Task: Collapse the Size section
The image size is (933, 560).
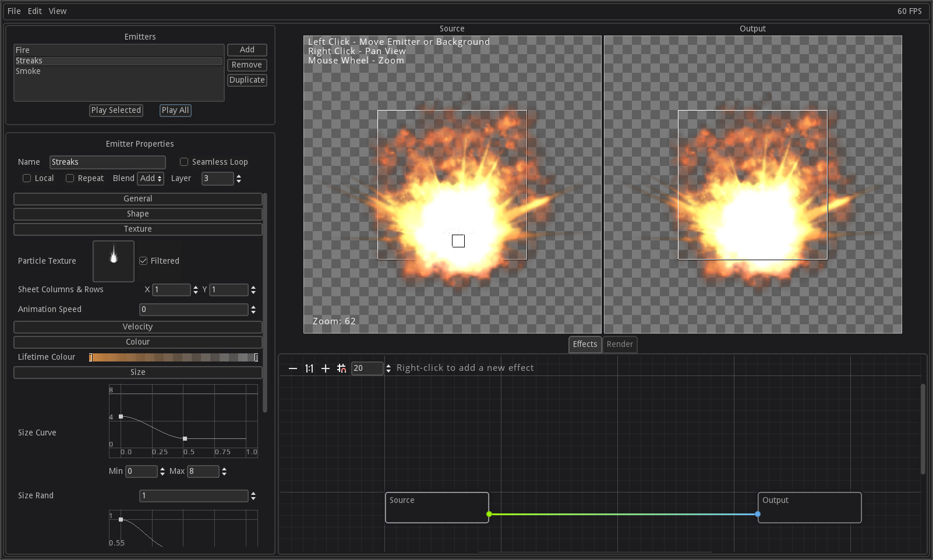Action: pyautogui.click(x=137, y=372)
